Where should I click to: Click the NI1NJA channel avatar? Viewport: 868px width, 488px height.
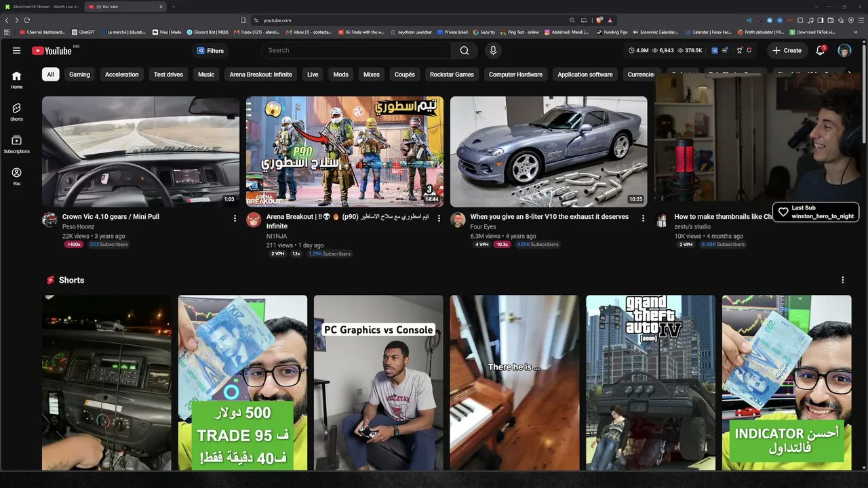coord(254,220)
